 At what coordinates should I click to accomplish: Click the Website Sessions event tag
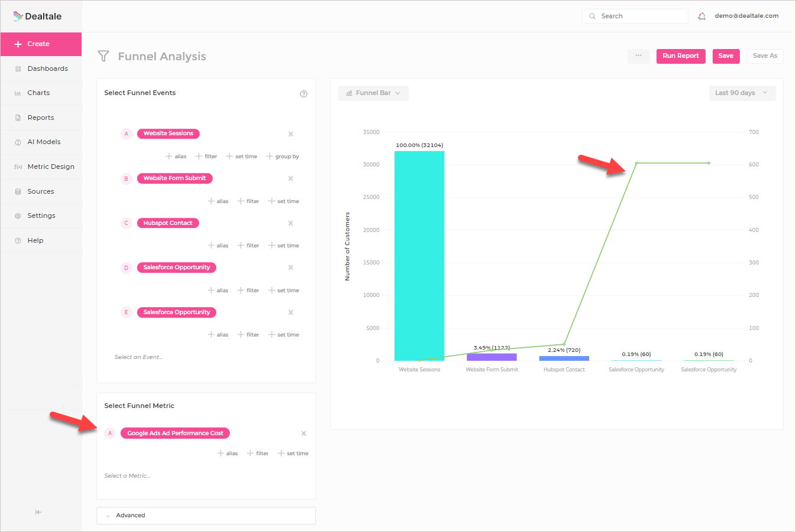[x=168, y=134]
